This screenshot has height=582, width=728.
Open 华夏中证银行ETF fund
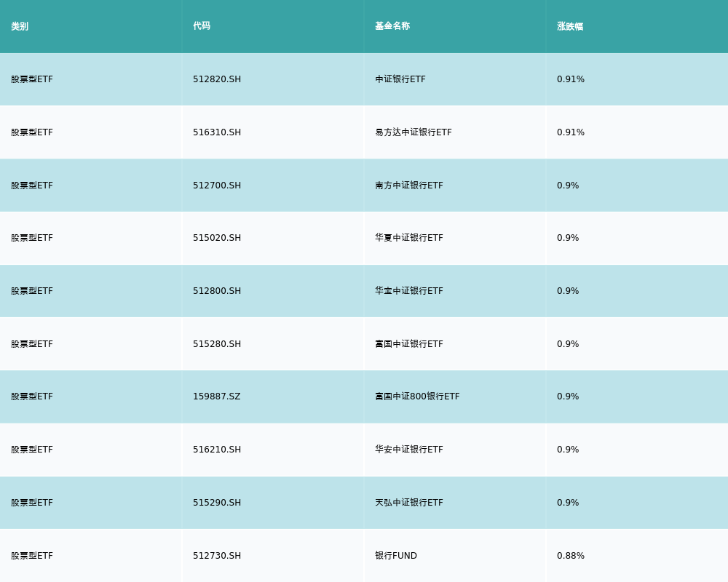tap(409, 238)
